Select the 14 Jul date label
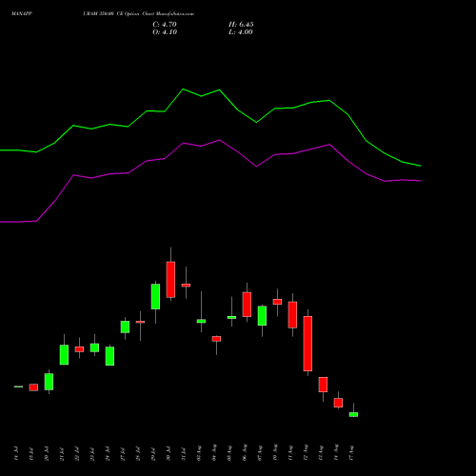 coord(16,453)
